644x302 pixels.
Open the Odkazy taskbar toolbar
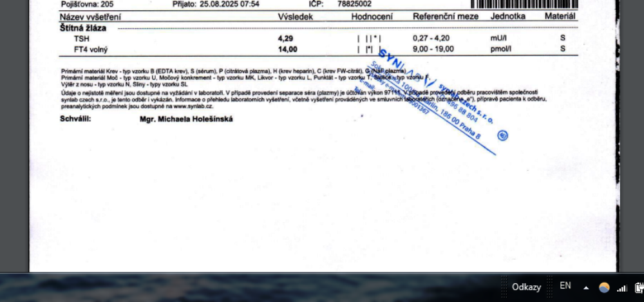(x=526, y=287)
